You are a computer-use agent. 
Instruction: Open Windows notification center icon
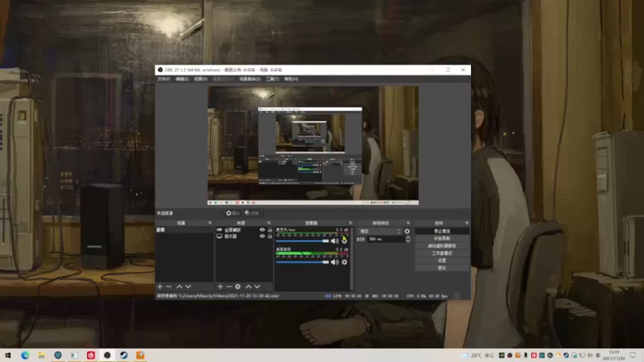(x=633, y=355)
